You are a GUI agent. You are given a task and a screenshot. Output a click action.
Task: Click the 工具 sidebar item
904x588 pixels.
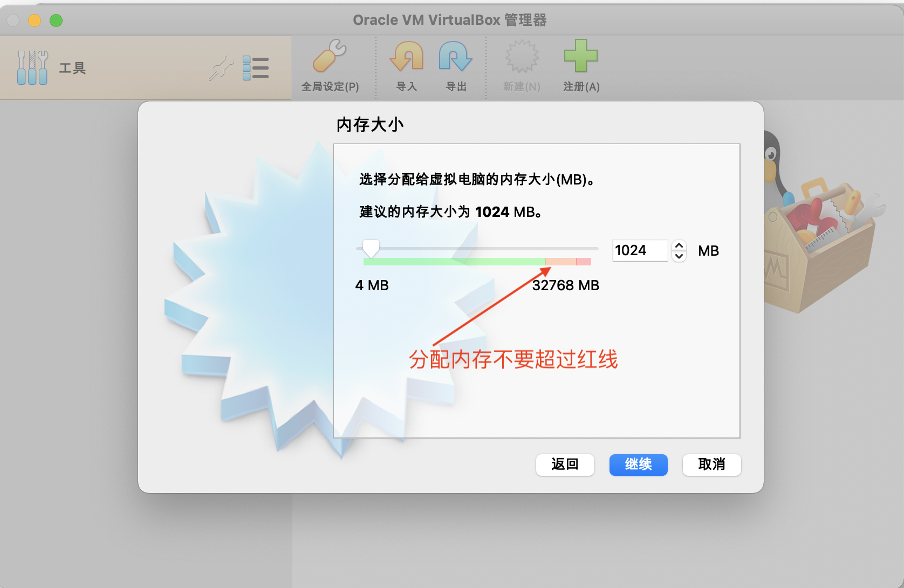[72, 68]
